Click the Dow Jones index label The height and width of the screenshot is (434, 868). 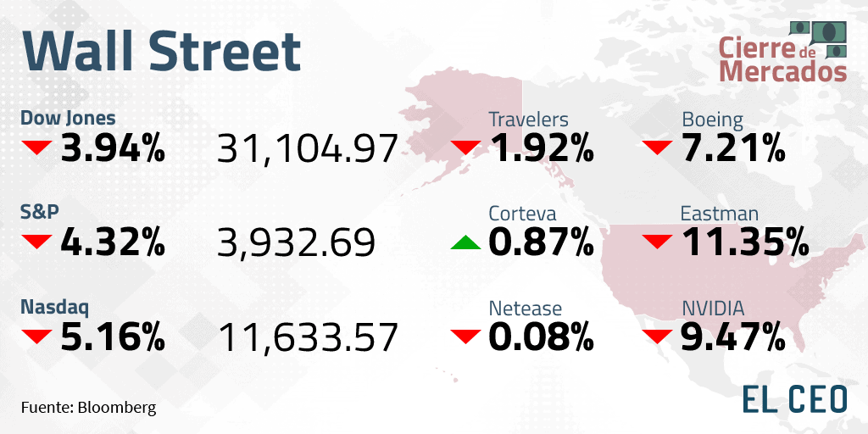coord(68,118)
